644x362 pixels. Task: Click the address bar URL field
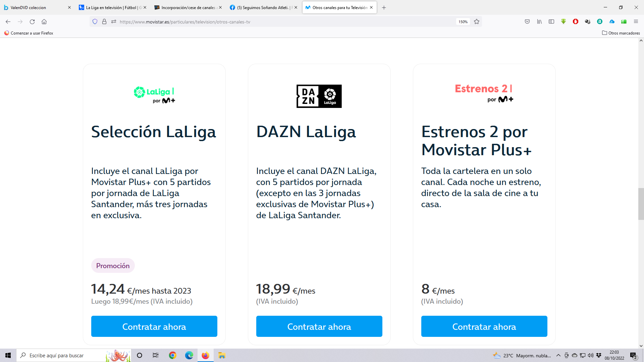tap(285, 22)
